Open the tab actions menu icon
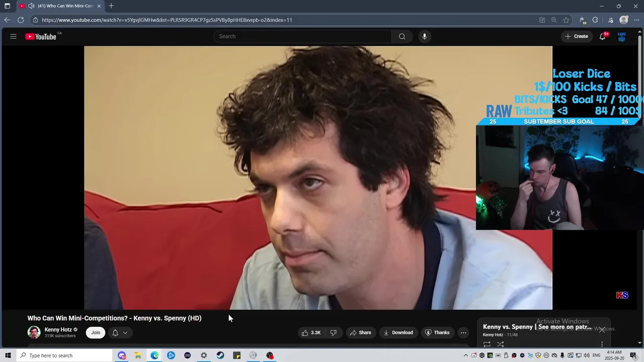The width and height of the screenshot is (644, 362). (7, 6)
